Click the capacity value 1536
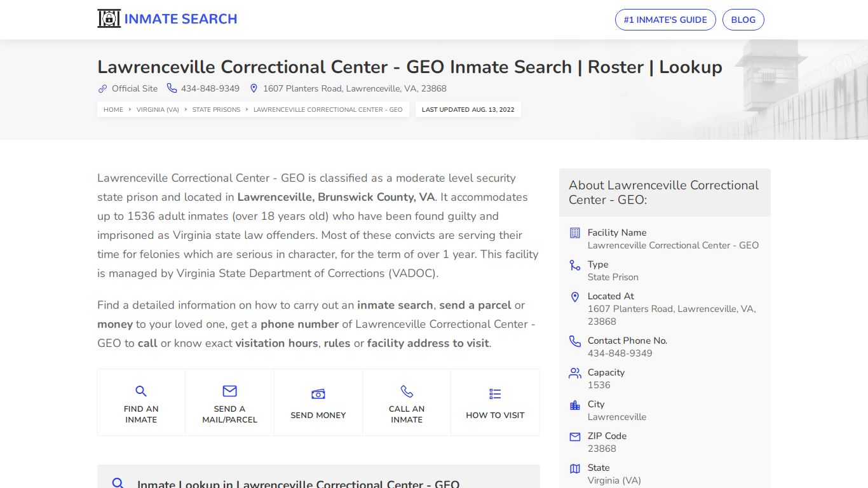 (x=599, y=385)
